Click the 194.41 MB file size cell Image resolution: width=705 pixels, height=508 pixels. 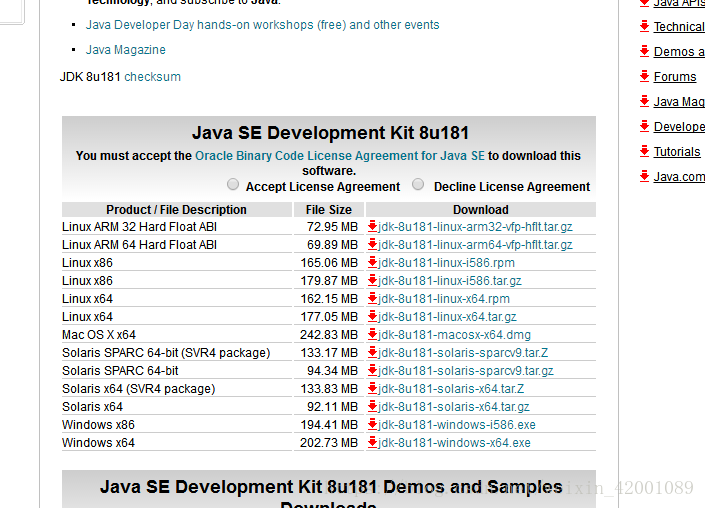(329, 425)
